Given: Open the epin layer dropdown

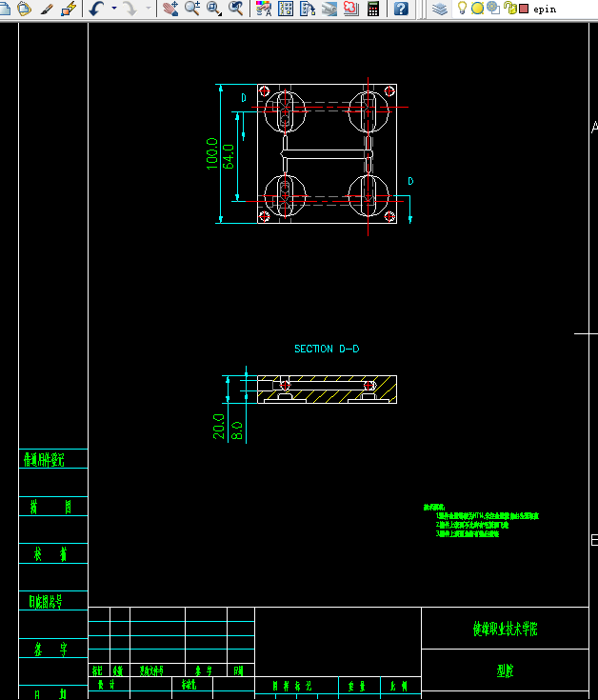Looking at the screenshot, I should [x=545, y=9].
